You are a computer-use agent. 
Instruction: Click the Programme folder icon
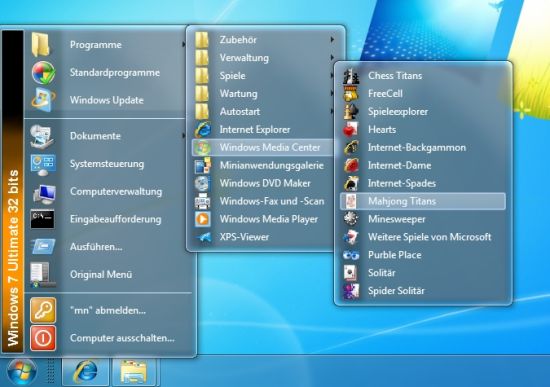(41, 45)
